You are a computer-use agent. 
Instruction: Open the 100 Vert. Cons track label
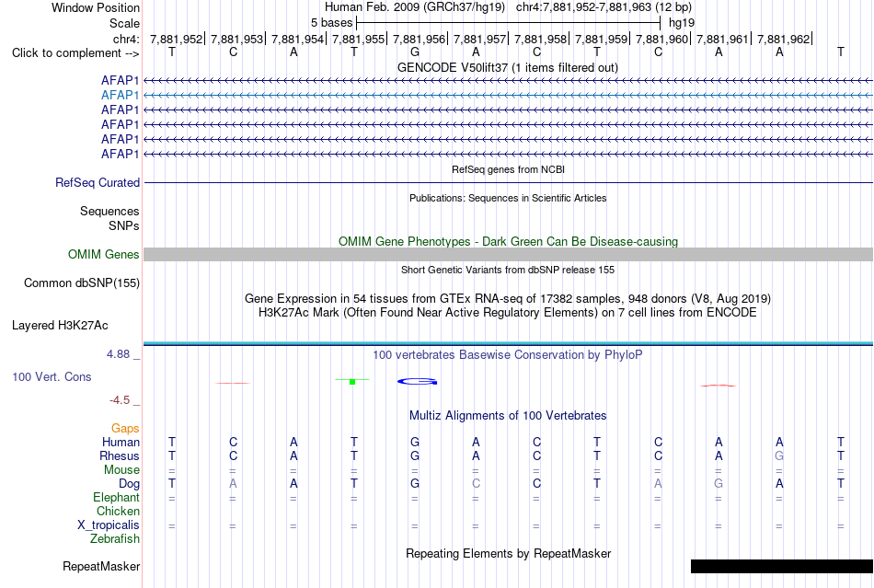(52, 376)
